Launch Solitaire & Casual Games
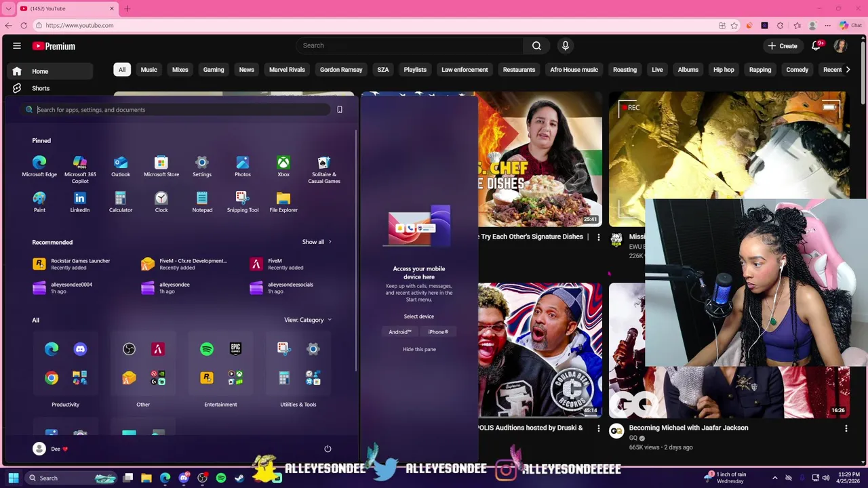868x488 pixels. (324, 169)
